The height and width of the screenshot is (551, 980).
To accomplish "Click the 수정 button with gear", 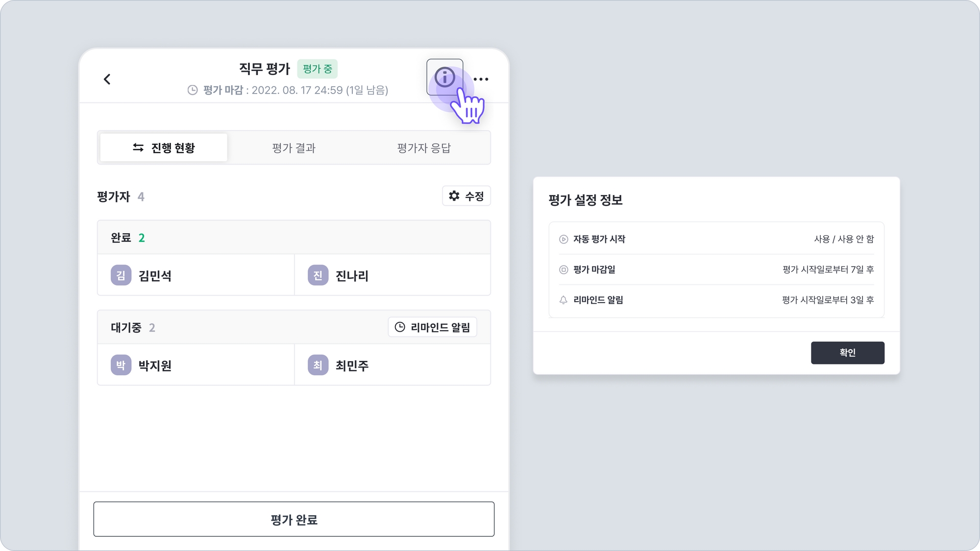I will (466, 196).
